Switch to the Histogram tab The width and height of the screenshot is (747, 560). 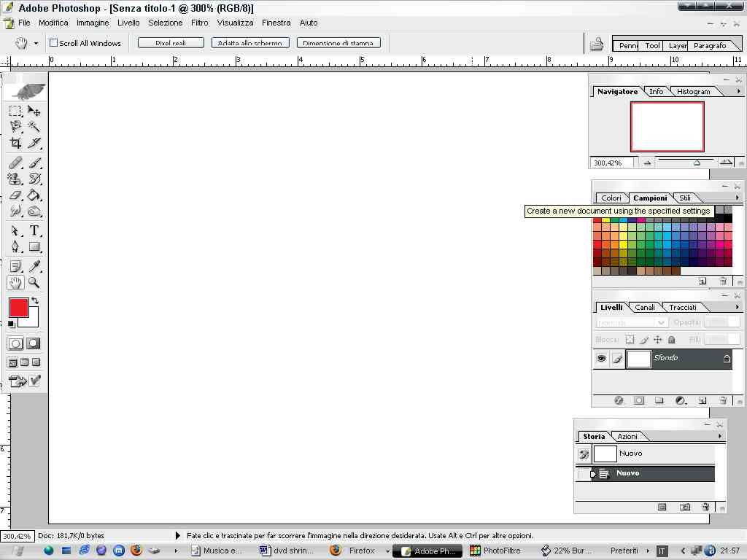point(693,91)
